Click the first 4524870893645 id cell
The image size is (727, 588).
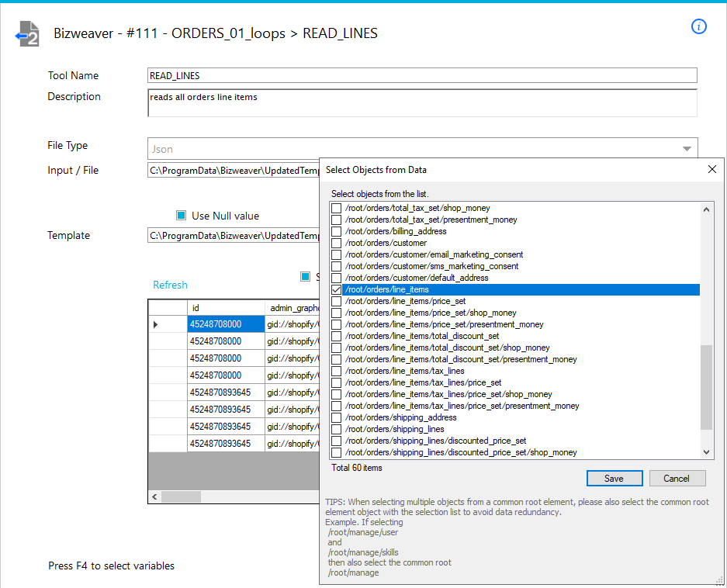pos(226,393)
